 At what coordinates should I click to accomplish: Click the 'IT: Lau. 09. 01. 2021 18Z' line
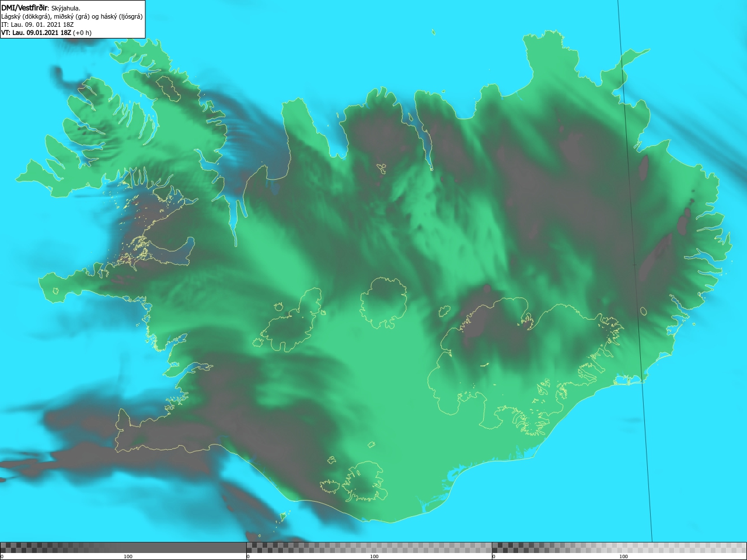36,24
